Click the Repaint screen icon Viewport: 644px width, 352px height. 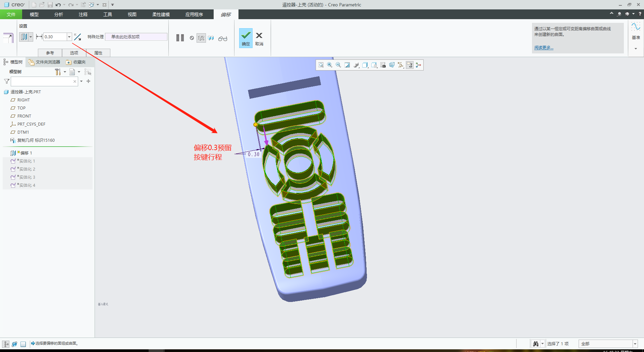[347, 65]
